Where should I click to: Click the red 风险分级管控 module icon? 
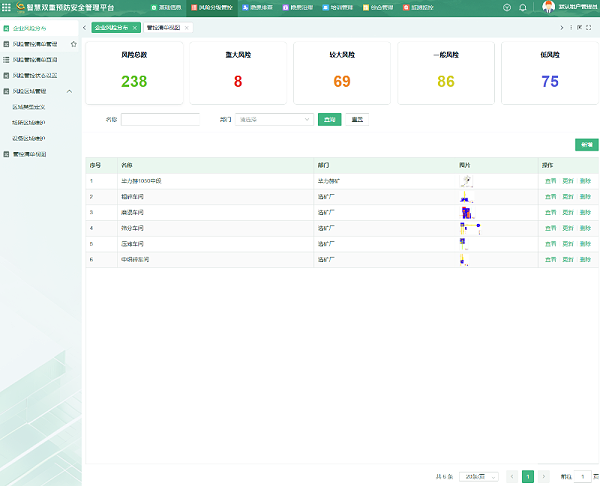tap(194, 8)
